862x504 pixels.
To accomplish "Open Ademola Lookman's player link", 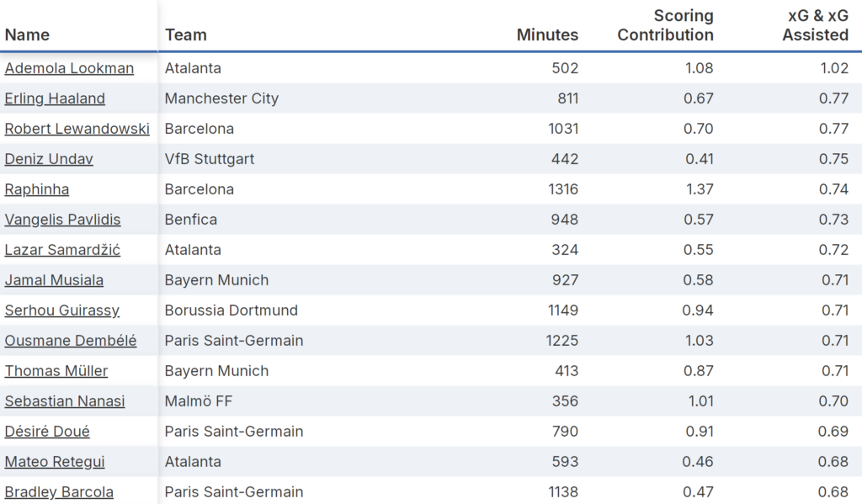I will 69,68.
